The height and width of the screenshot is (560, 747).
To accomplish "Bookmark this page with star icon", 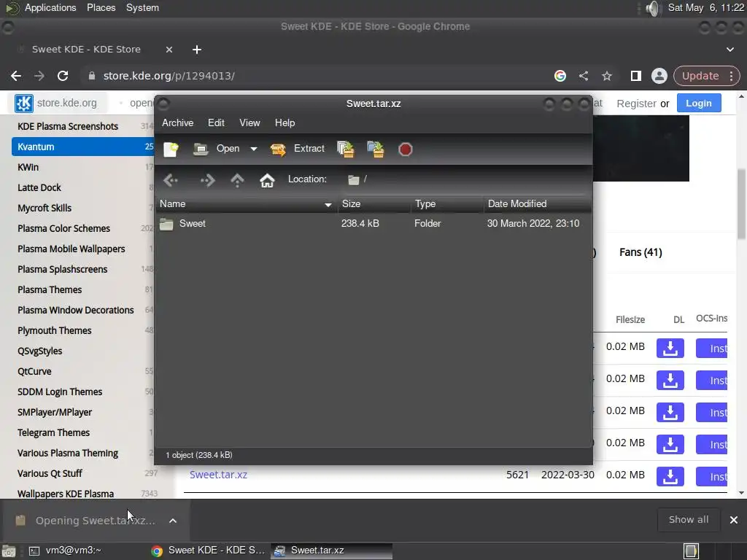I will tap(606, 76).
